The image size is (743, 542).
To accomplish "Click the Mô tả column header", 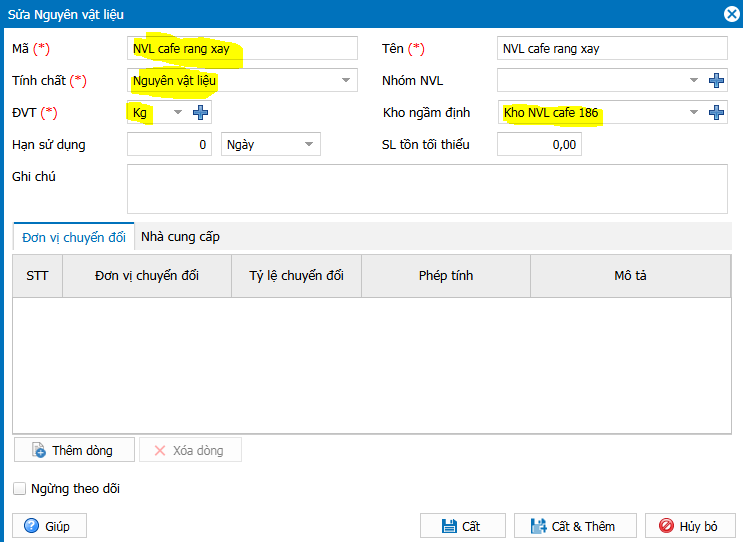I will (x=631, y=276).
